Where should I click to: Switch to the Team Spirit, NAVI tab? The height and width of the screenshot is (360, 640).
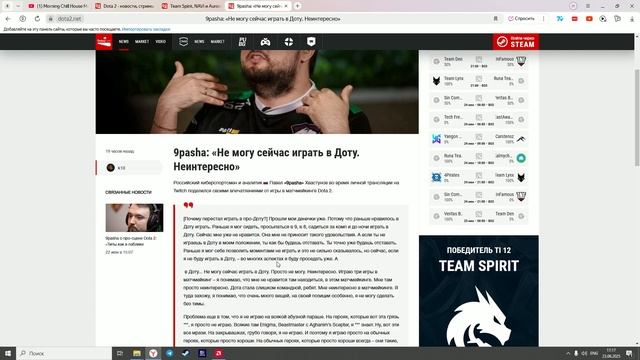191,6
